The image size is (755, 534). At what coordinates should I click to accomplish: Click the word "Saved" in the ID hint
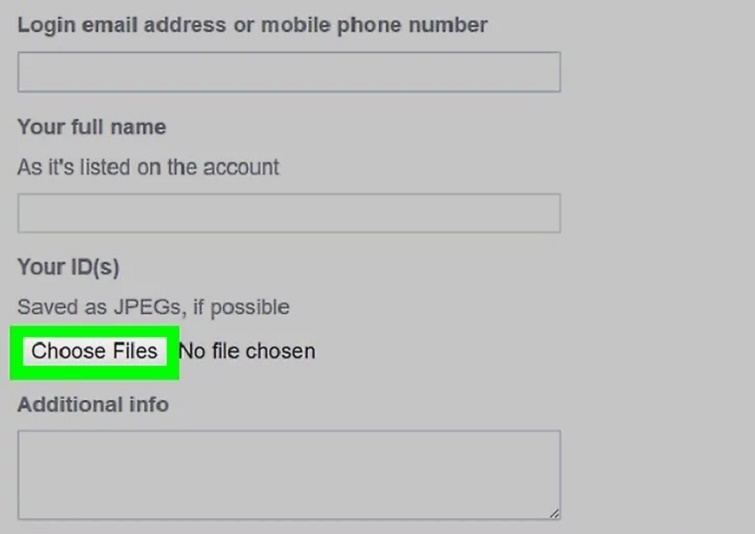[x=46, y=307]
